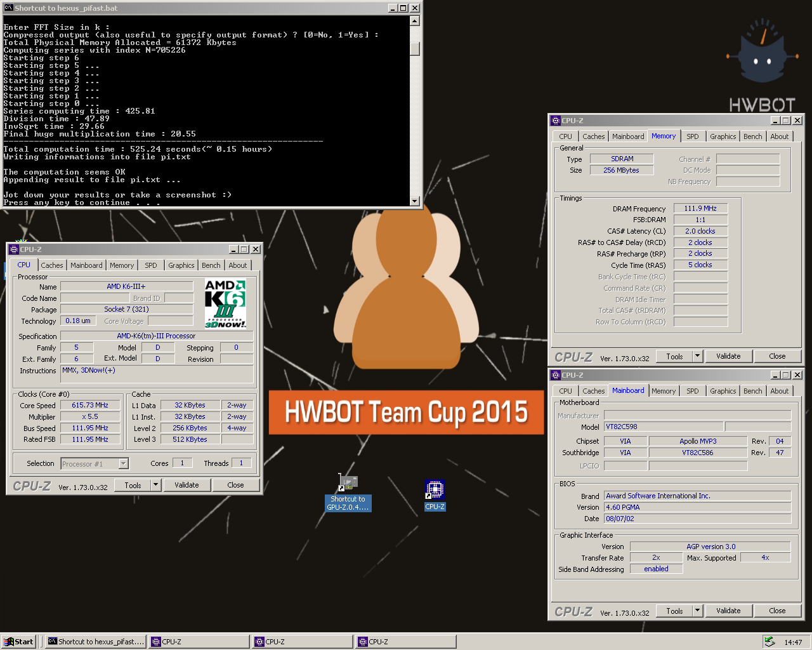The width and height of the screenshot is (812, 650).
Task: Select third CPU-Z taskbar button
Action: pyautogui.click(x=406, y=642)
